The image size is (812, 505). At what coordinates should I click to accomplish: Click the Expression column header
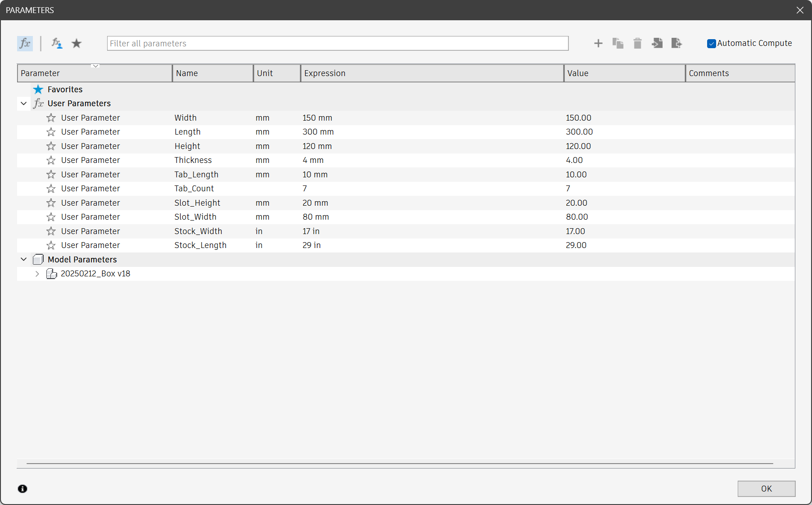tap(431, 73)
